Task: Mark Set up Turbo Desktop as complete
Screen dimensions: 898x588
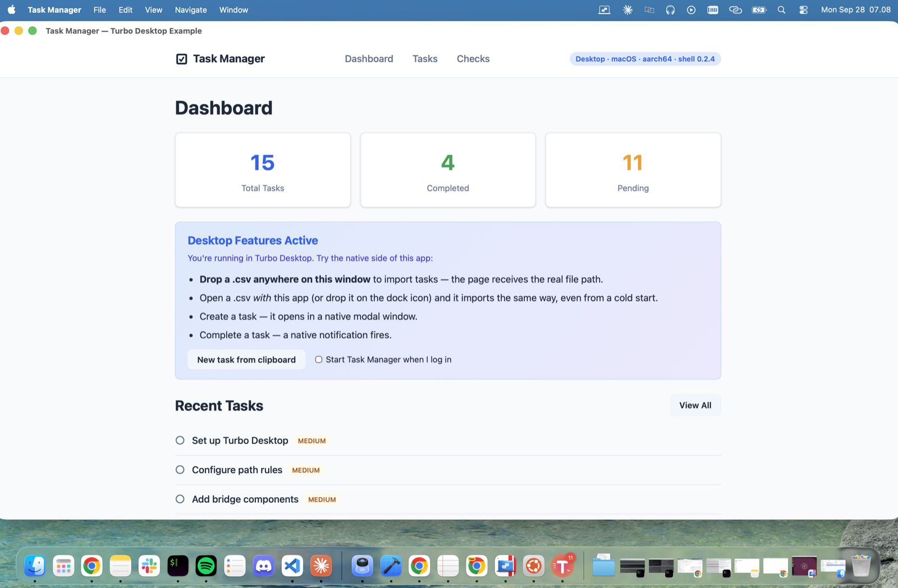Action: coord(180,440)
